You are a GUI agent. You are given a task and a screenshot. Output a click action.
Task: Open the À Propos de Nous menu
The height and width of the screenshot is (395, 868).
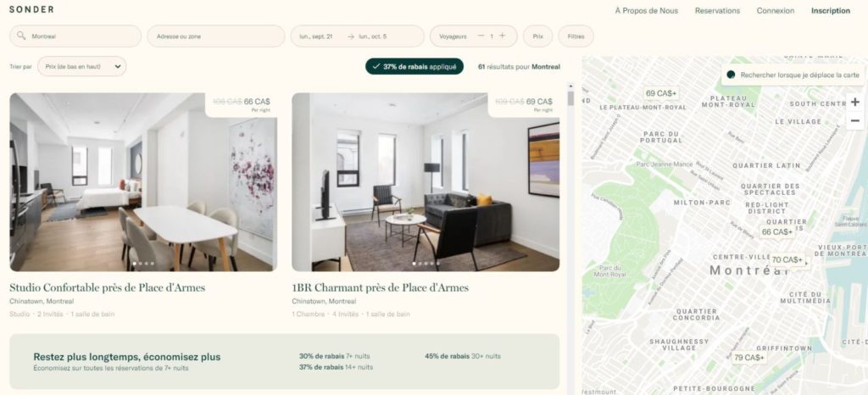pos(646,10)
